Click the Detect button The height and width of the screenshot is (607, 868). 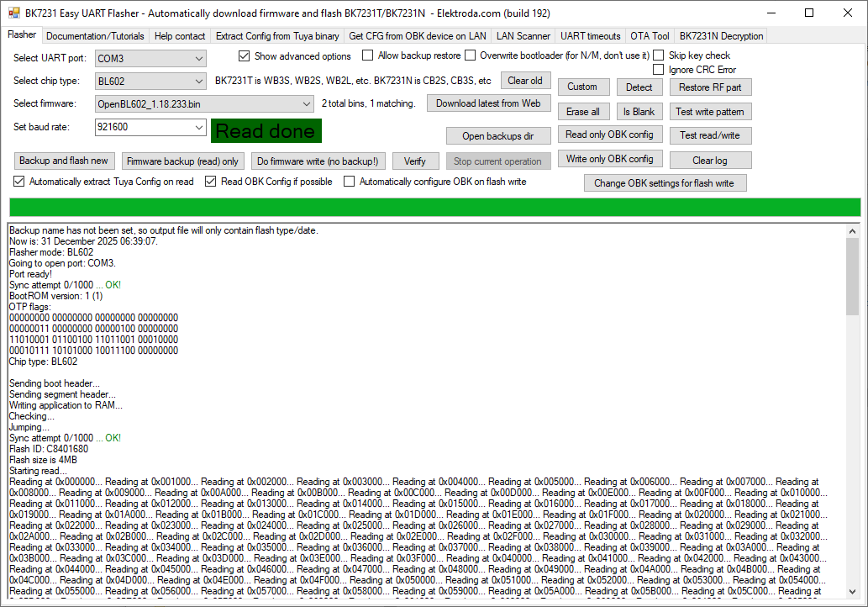point(639,87)
